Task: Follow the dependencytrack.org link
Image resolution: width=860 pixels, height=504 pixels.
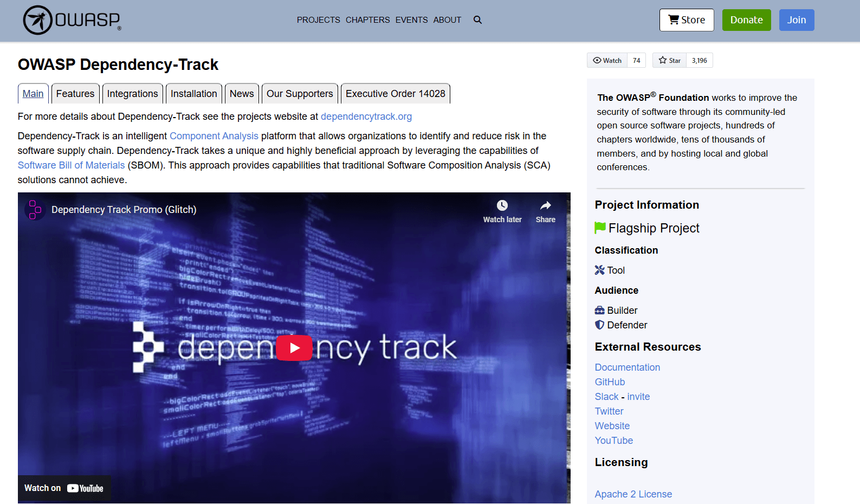Action: [366, 117]
